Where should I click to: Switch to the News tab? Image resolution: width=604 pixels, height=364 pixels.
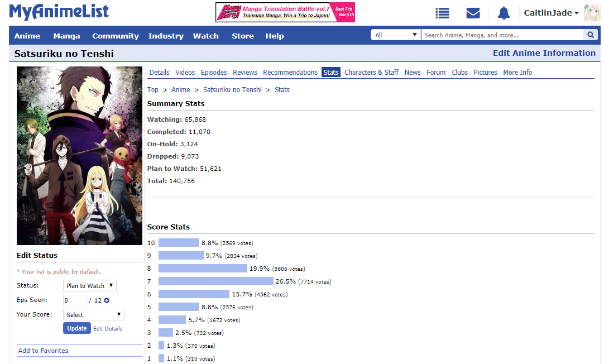[413, 73]
